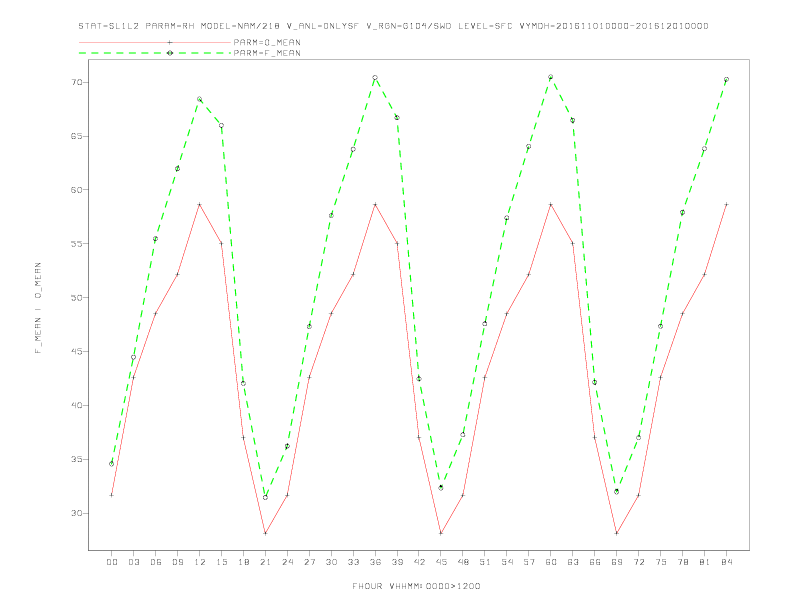Click x-axis forecast hour label 45

(441, 562)
